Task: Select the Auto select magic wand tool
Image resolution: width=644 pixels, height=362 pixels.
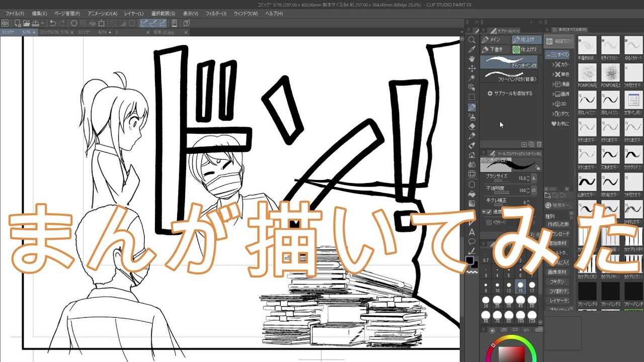Action: pyautogui.click(x=472, y=78)
